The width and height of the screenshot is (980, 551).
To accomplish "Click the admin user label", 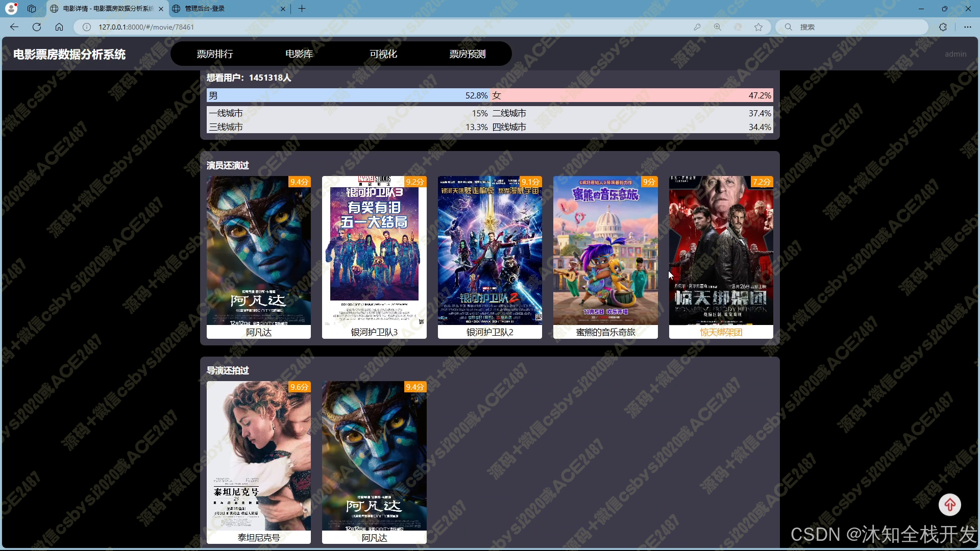I will (x=955, y=54).
